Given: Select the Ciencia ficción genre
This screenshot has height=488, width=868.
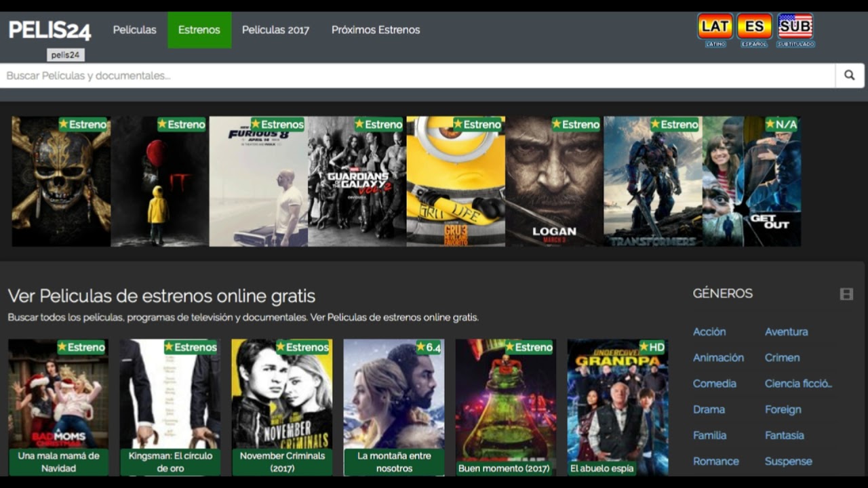Looking at the screenshot, I should (x=799, y=384).
